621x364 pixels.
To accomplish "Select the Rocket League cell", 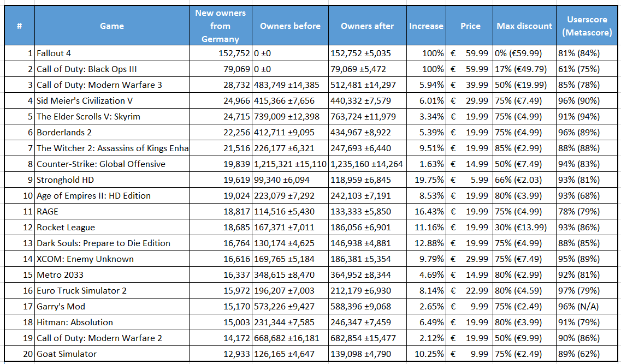I will pyautogui.click(x=111, y=227).
